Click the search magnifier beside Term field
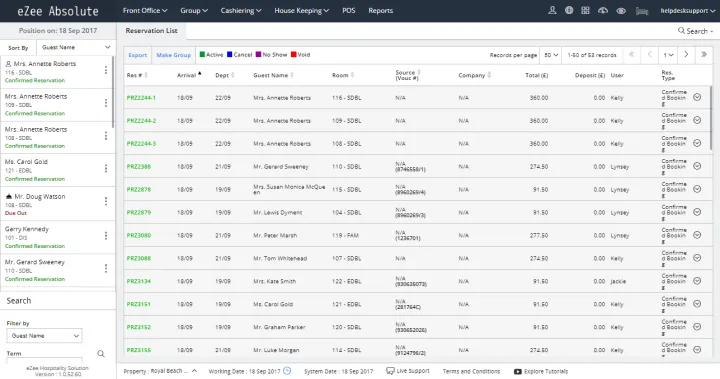Viewport: 720px width, 379px height. (101, 354)
